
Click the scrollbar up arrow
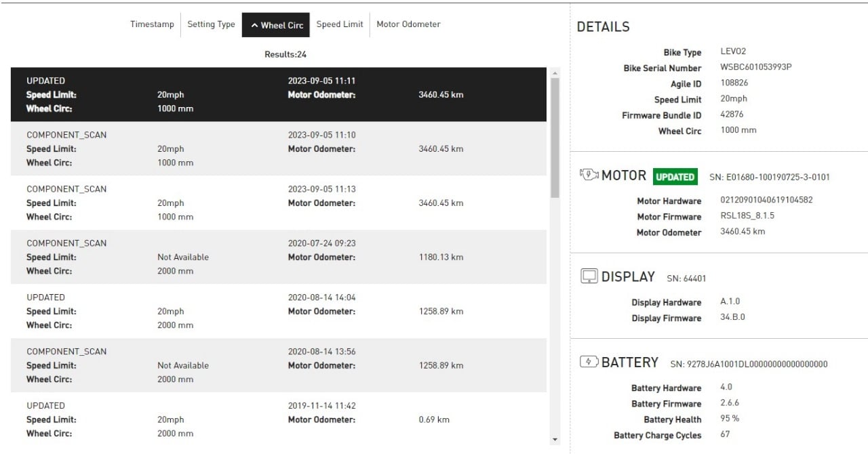555,73
